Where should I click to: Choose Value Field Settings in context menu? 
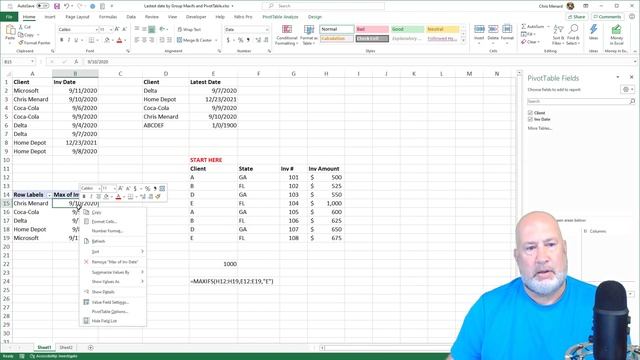pos(110,302)
